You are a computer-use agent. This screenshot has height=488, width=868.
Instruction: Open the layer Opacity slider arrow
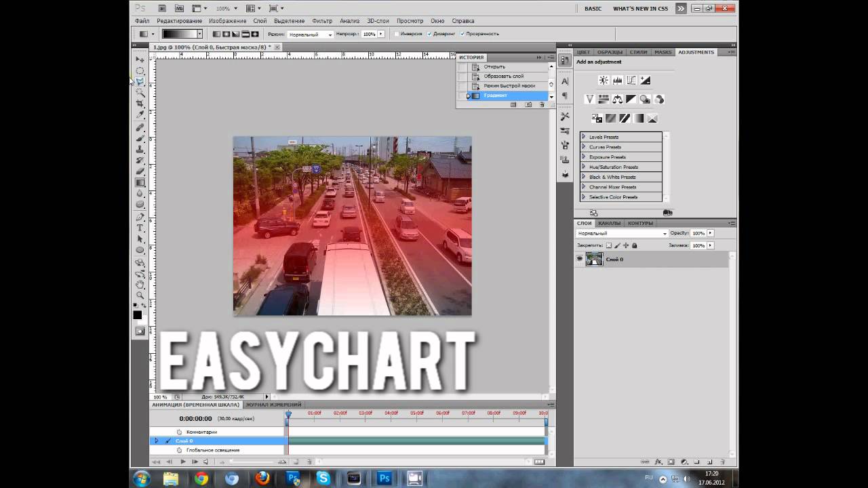pyautogui.click(x=710, y=233)
